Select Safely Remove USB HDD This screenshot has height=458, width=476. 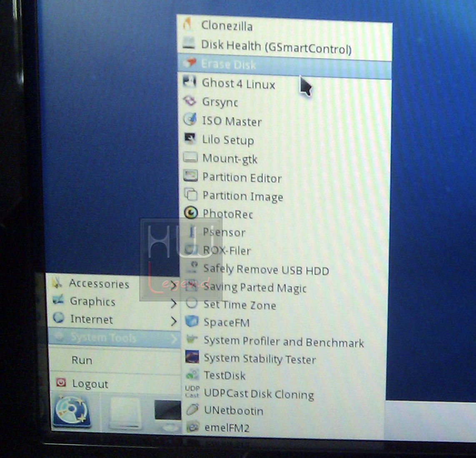(x=284, y=269)
